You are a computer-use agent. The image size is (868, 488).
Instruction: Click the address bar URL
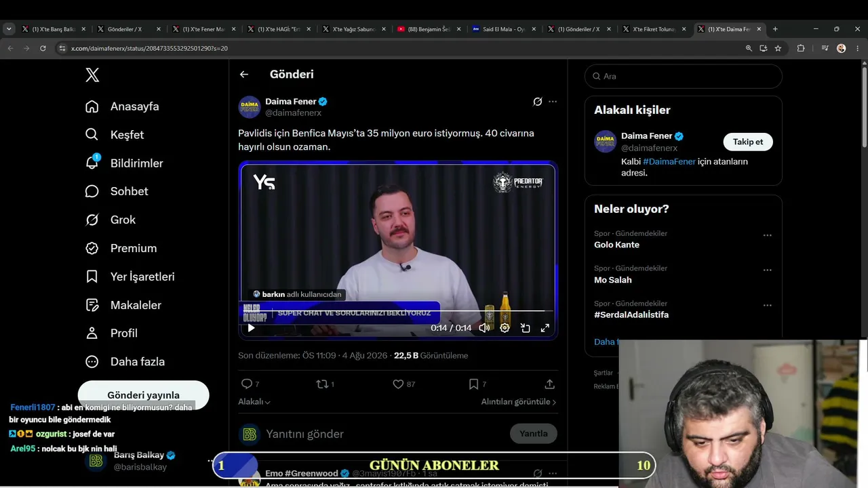pos(149,49)
